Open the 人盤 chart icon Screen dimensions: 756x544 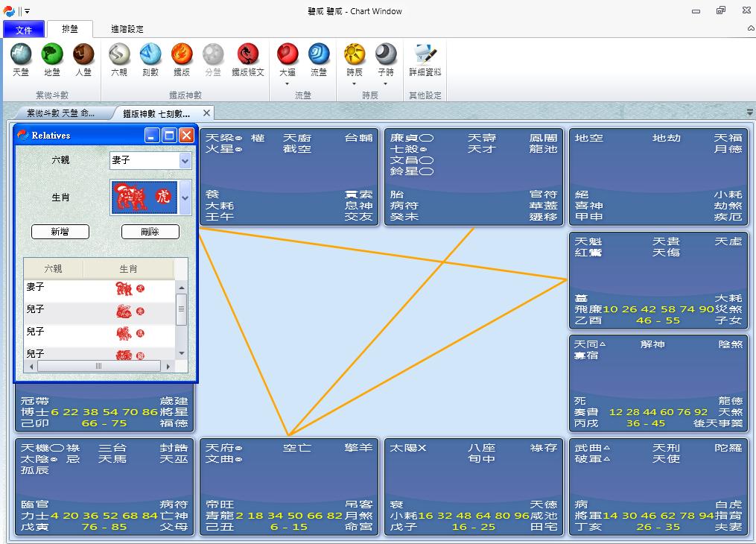pos(83,55)
